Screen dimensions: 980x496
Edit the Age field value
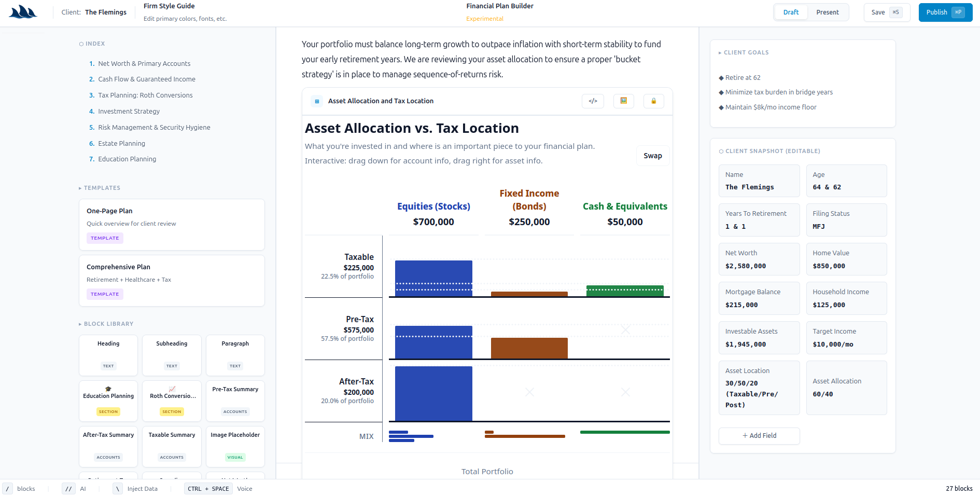pyautogui.click(x=846, y=181)
